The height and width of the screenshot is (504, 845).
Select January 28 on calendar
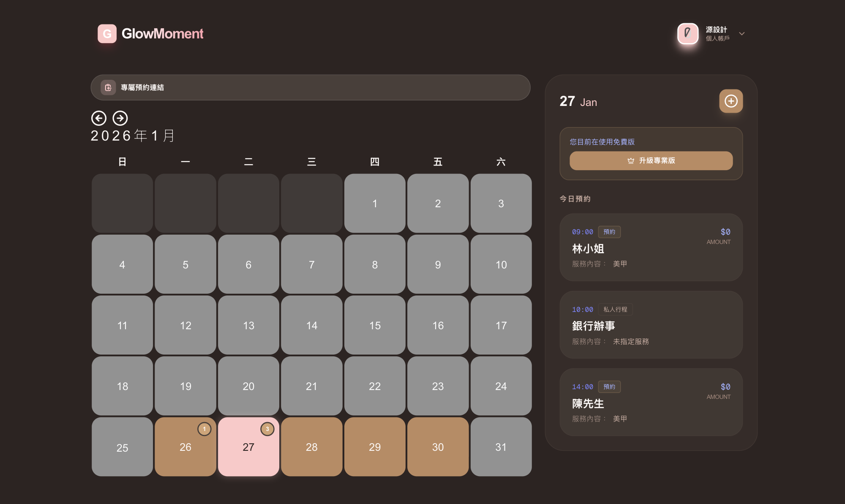tap(312, 447)
